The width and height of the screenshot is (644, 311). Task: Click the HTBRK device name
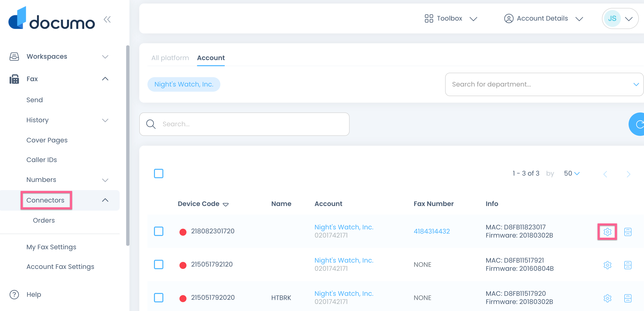(281, 298)
